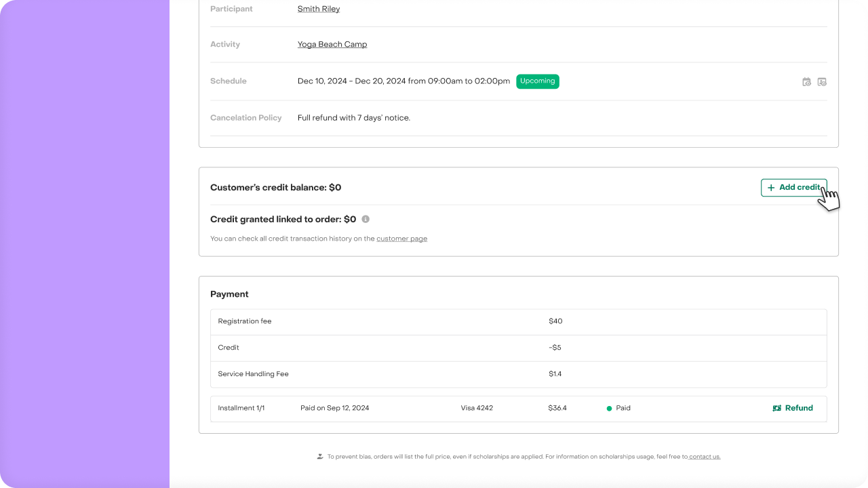Click 'Full refund with 7 days' notice.' text

(x=354, y=118)
